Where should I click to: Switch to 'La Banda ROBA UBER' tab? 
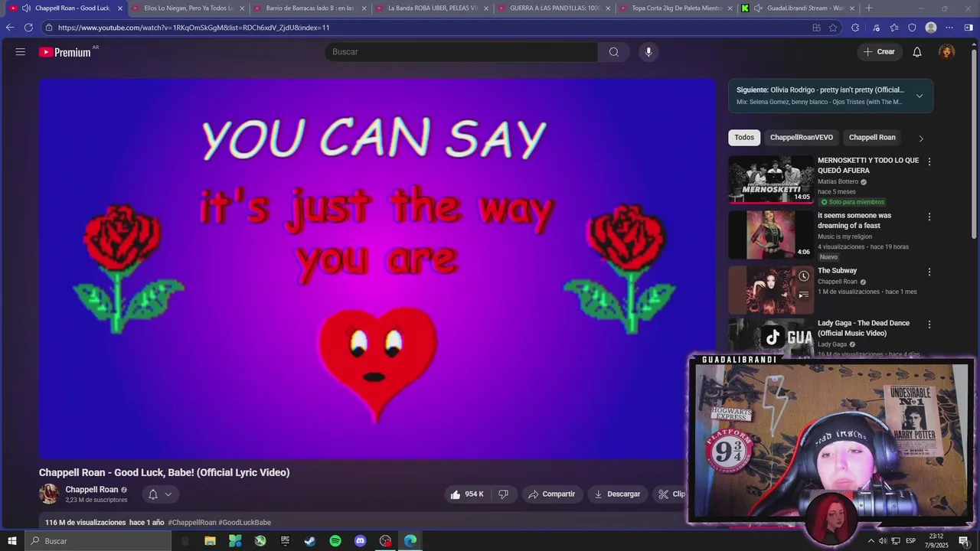[433, 8]
